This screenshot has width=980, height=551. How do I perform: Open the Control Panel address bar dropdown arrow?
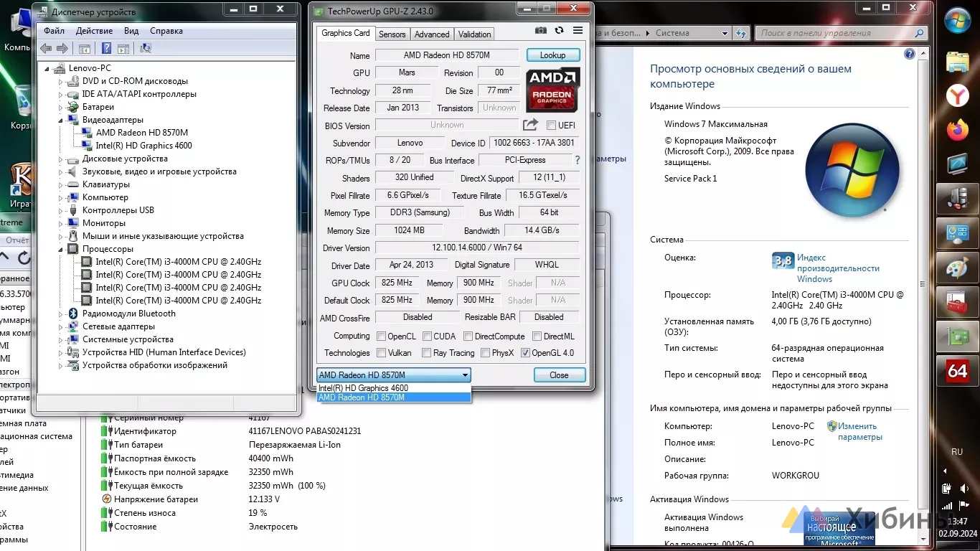(725, 33)
